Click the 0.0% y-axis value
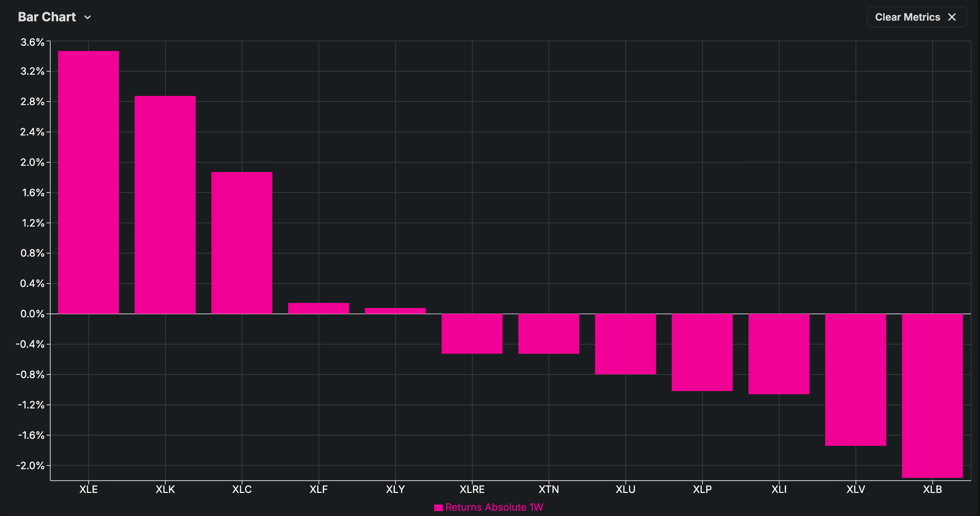The image size is (980, 516). pyautogui.click(x=33, y=314)
